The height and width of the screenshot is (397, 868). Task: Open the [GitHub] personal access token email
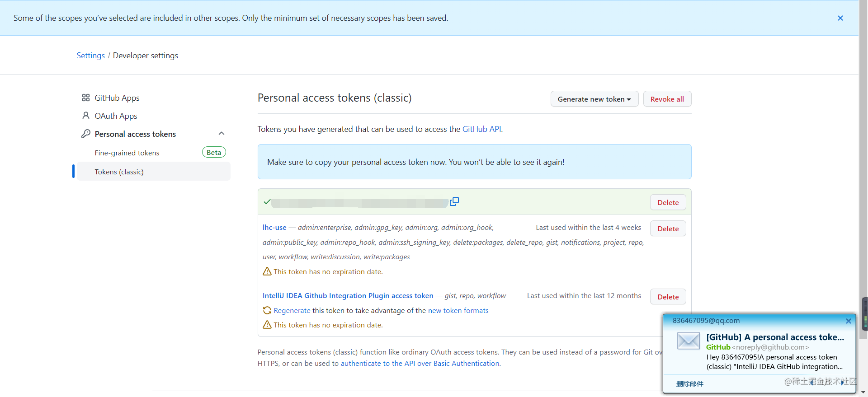click(x=775, y=337)
